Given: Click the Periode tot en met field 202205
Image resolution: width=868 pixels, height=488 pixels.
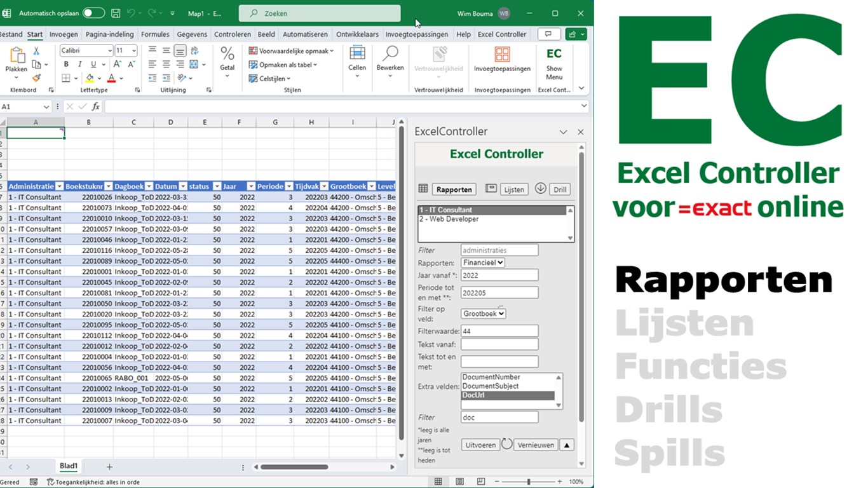Looking at the screenshot, I should 499,292.
